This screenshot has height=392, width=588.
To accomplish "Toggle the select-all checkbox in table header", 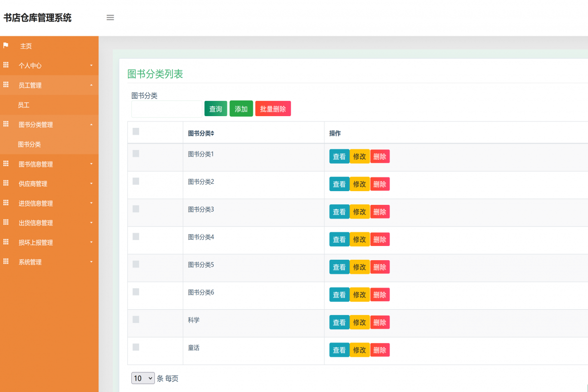I will pyautogui.click(x=136, y=132).
